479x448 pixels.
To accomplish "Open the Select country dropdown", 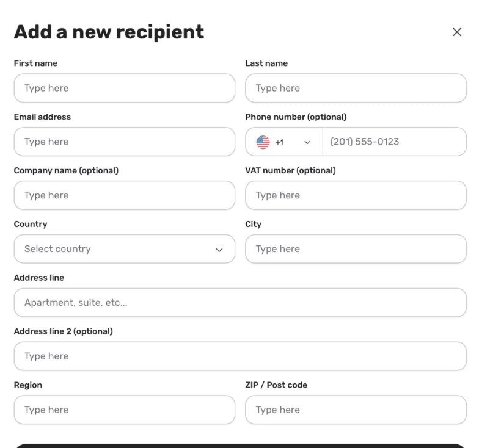I will pos(125,249).
